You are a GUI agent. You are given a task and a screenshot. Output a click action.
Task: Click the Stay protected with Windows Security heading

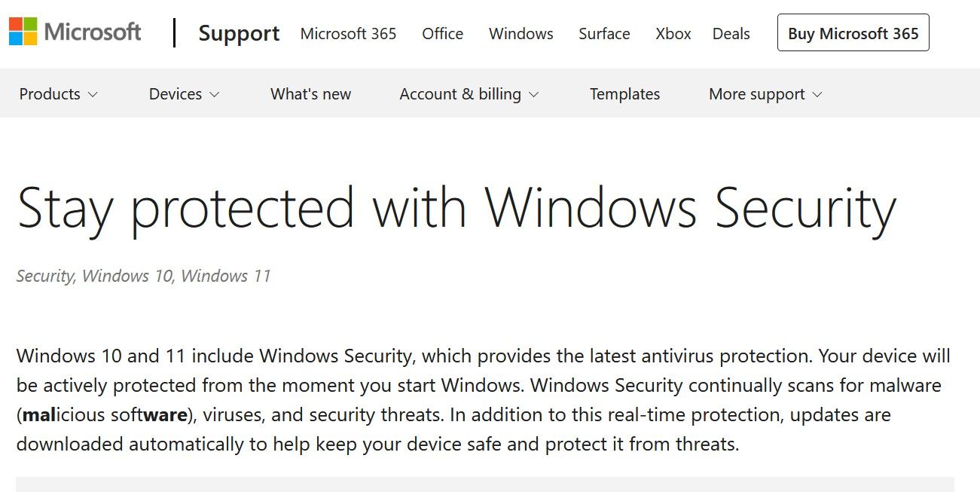click(456, 207)
